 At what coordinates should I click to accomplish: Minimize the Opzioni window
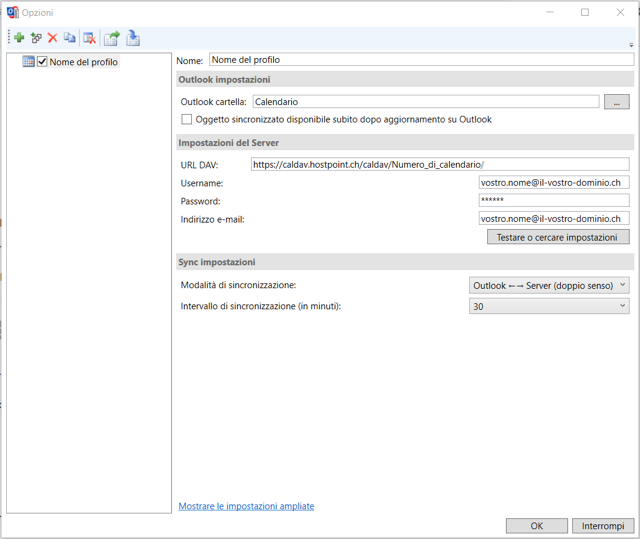[550, 12]
